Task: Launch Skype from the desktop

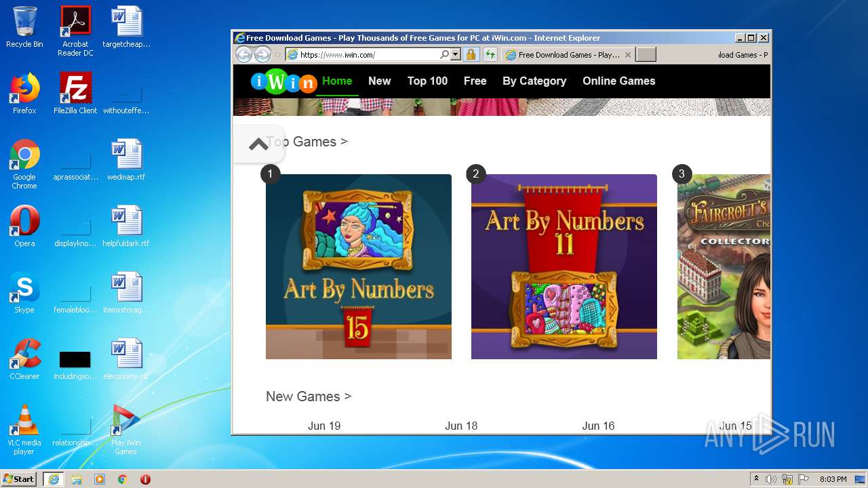Action: (24, 293)
